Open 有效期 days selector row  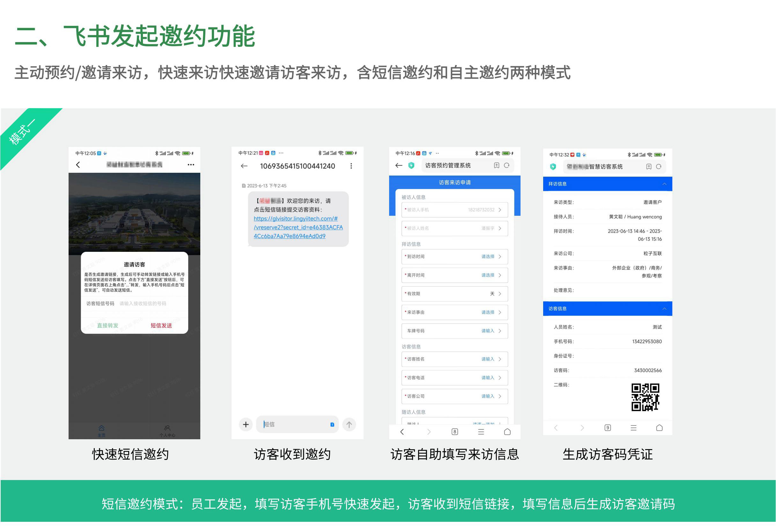click(455, 294)
